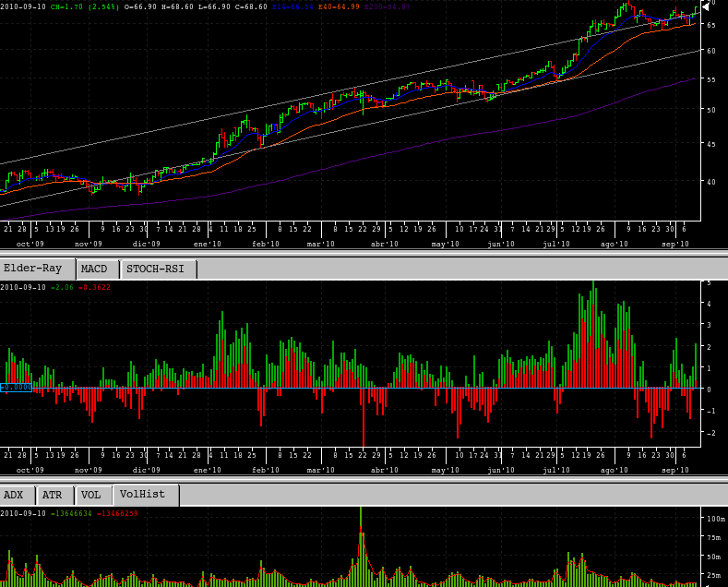Switch to the VolHist tab
This screenshot has height=587, width=728.
point(146,495)
